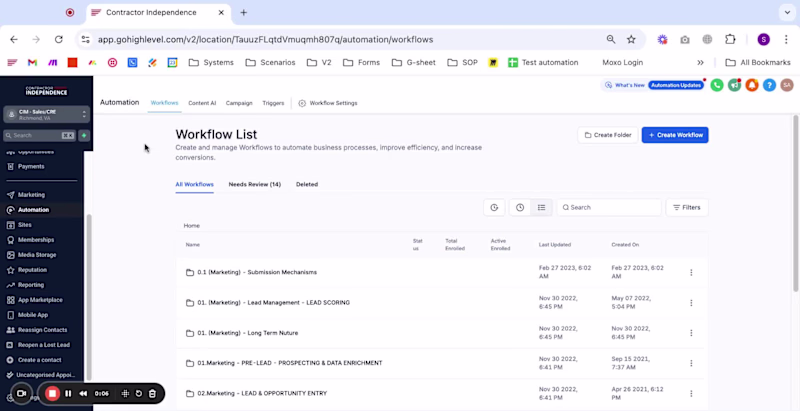Click the clock icon view toggle
The image size is (800, 411).
pos(520,208)
